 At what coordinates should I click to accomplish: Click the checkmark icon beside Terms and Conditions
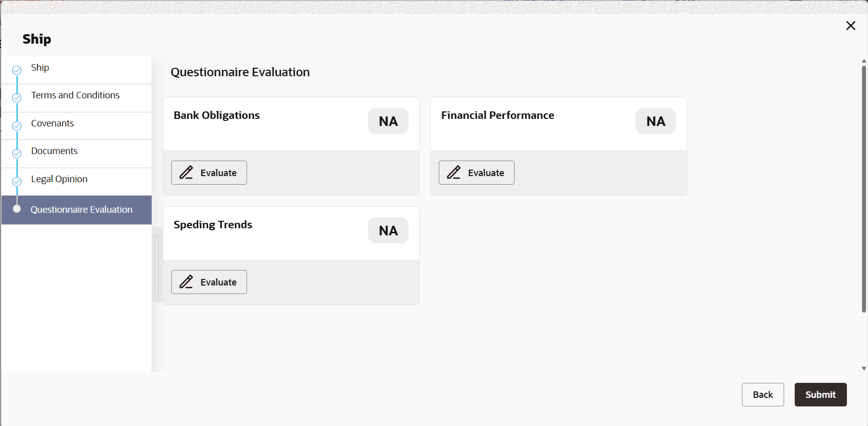pyautogui.click(x=17, y=98)
